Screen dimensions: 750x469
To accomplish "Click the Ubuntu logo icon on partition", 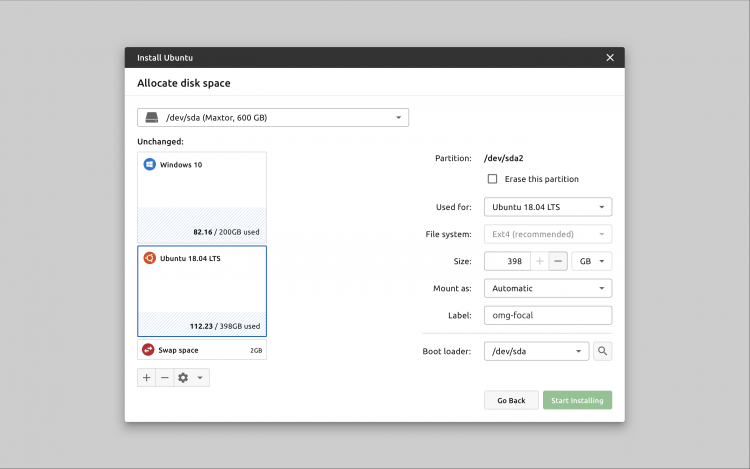I will point(150,258).
